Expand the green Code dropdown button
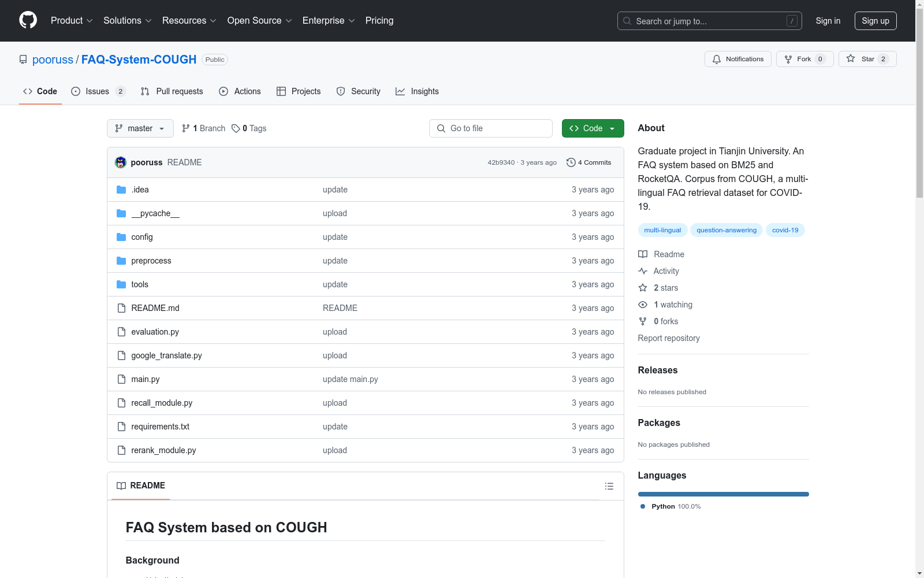 coord(593,128)
